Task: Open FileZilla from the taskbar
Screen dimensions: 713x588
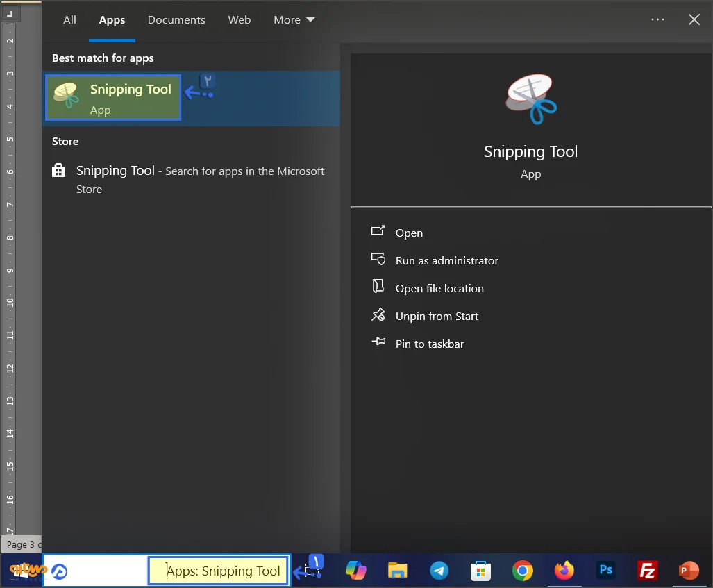Action: 647,570
